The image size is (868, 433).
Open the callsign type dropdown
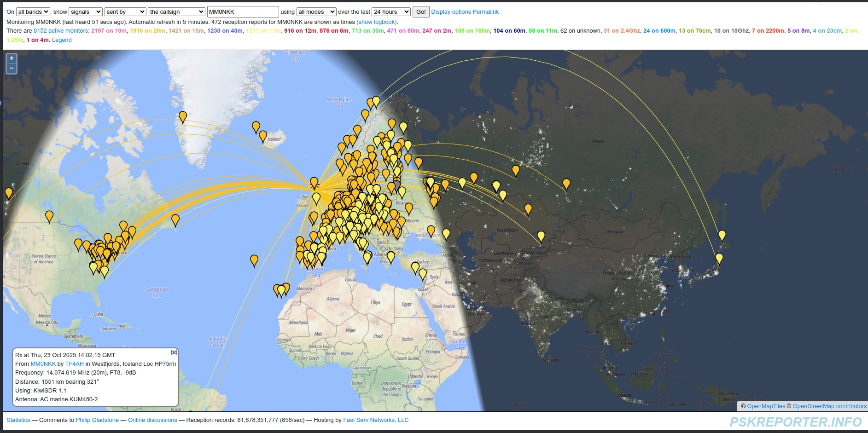point(176,12)
